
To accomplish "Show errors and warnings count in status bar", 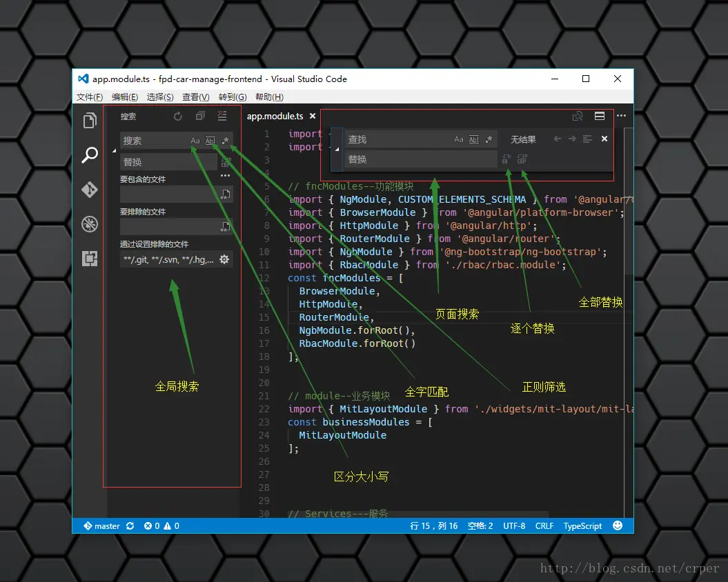I will click(x=161, y=526).
